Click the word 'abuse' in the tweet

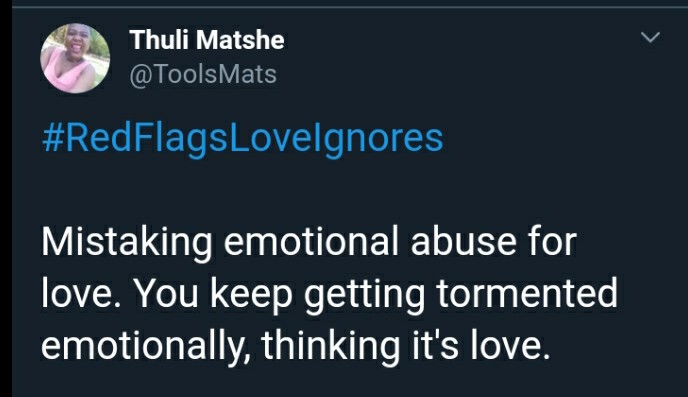click(464, 241)
